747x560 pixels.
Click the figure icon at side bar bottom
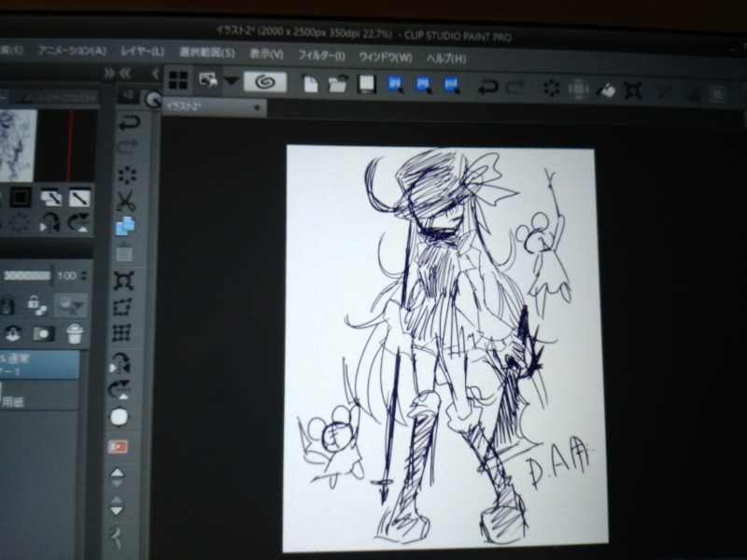[116, 536]
